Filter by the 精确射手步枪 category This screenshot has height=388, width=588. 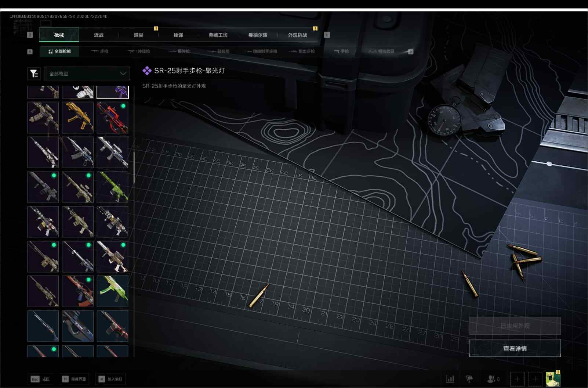pos(260,51)
